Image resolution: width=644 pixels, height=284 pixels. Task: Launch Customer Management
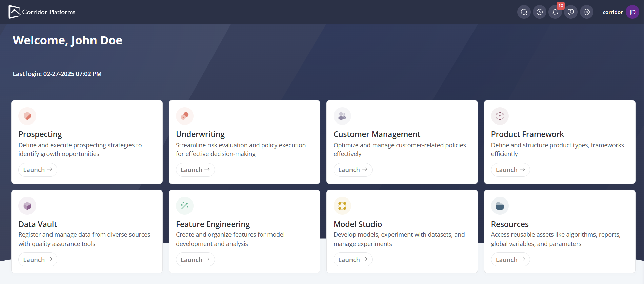point(353,170)
